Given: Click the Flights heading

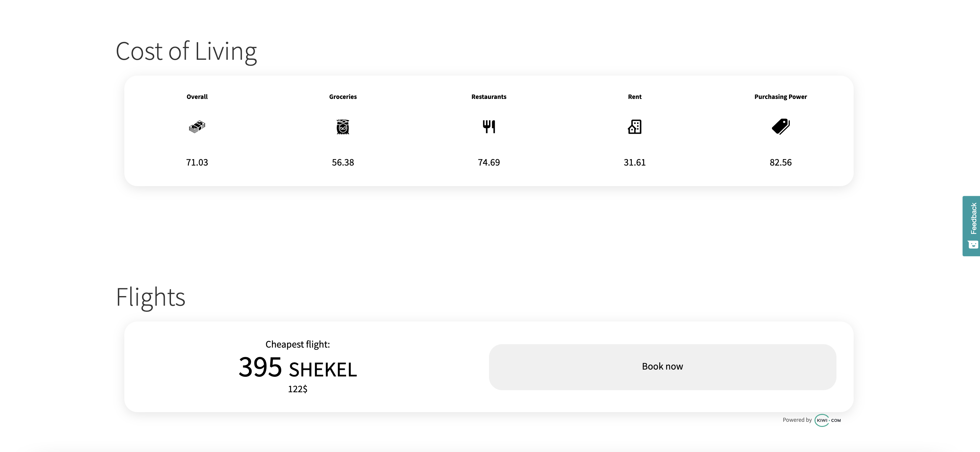Looking at the screenshot, I should 150,297.
